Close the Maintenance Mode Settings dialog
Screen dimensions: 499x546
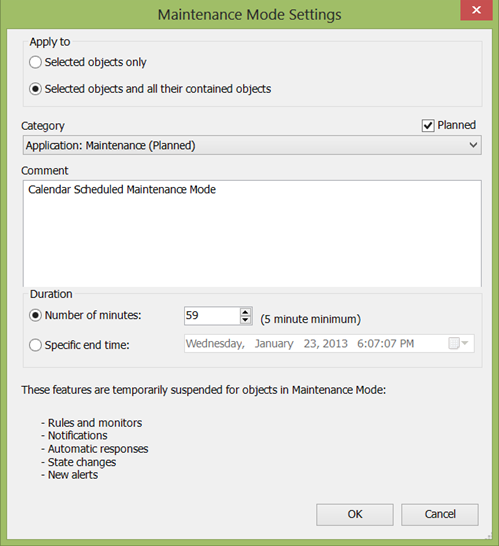point(476,10)
